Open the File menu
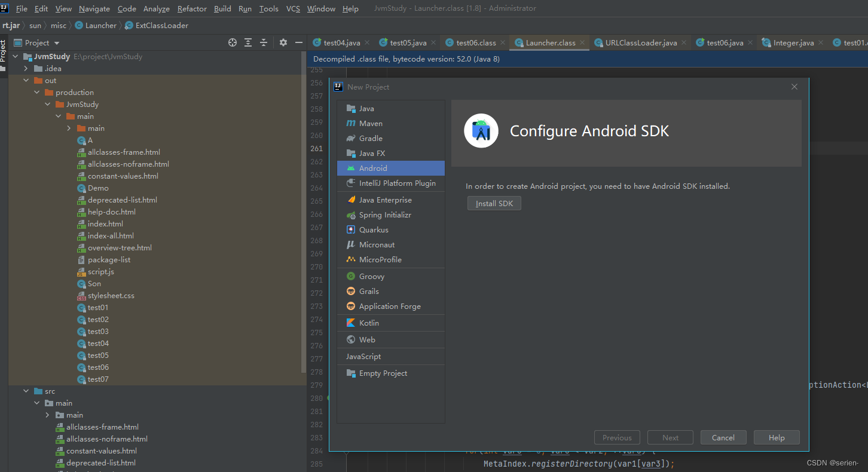The width and height of the screenshot is (868, 472). [x=22, y=8]
